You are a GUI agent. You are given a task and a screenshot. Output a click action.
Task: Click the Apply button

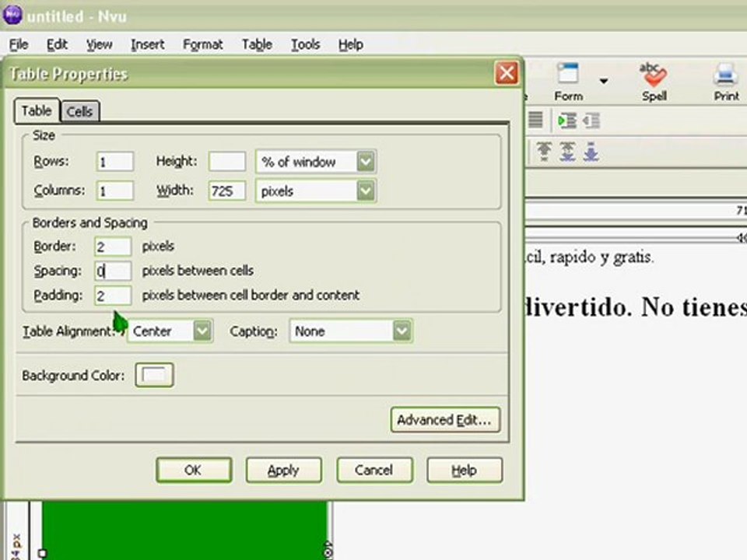[x=283, y=470]
